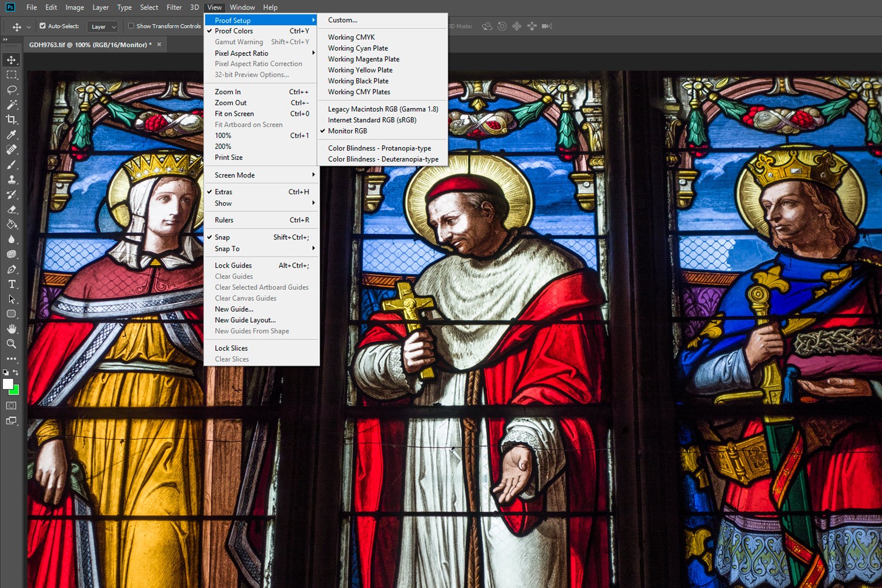Select the Zoom tool
The height and width of the screenshot is (588, 882).
point(12,343)
